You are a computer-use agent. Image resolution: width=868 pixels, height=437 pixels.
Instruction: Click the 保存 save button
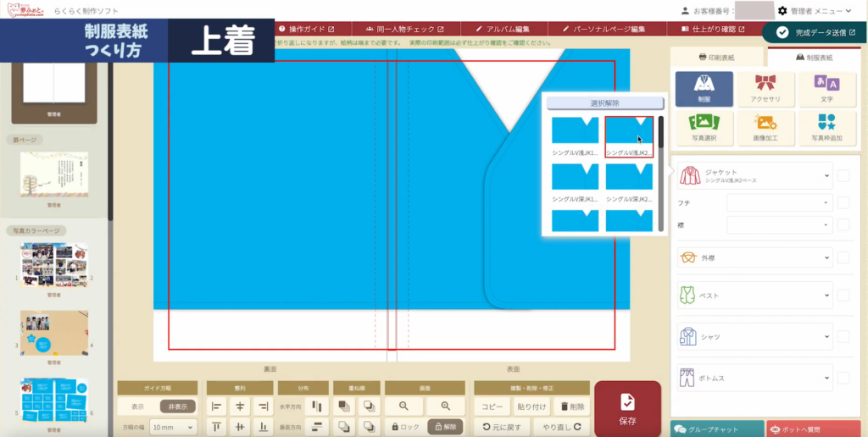coord(627,409)
